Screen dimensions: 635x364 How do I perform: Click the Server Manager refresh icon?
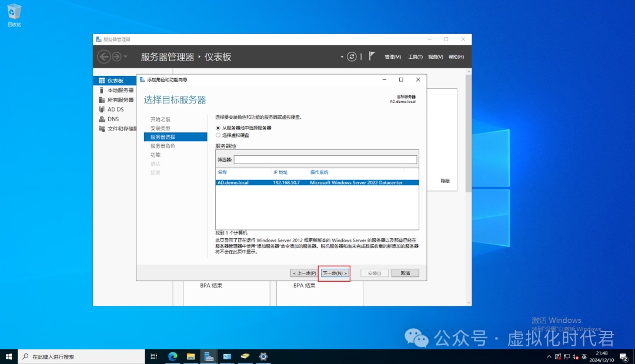[x=352, y=56]
